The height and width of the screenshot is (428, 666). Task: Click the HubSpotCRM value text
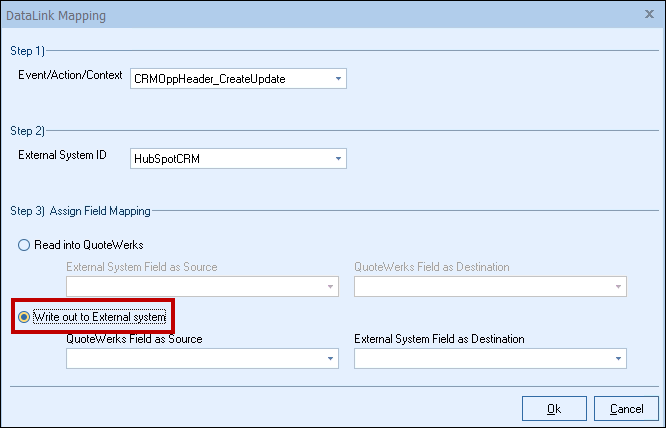166,158
